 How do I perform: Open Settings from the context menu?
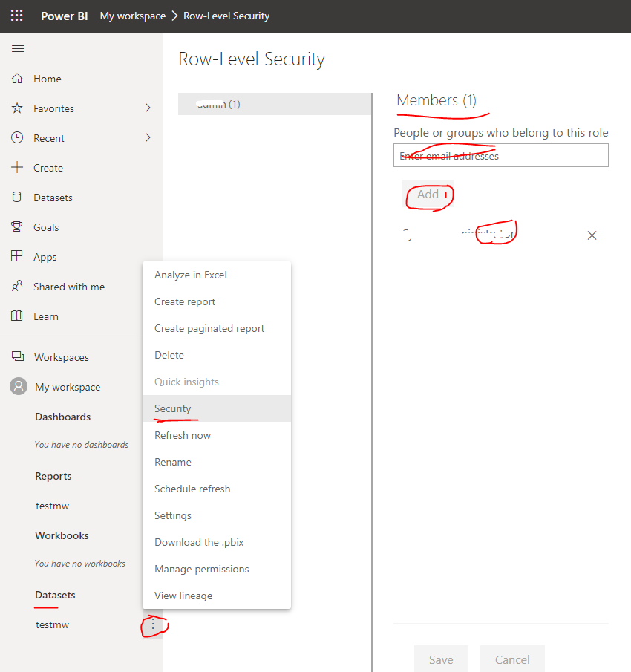(217, 515)
